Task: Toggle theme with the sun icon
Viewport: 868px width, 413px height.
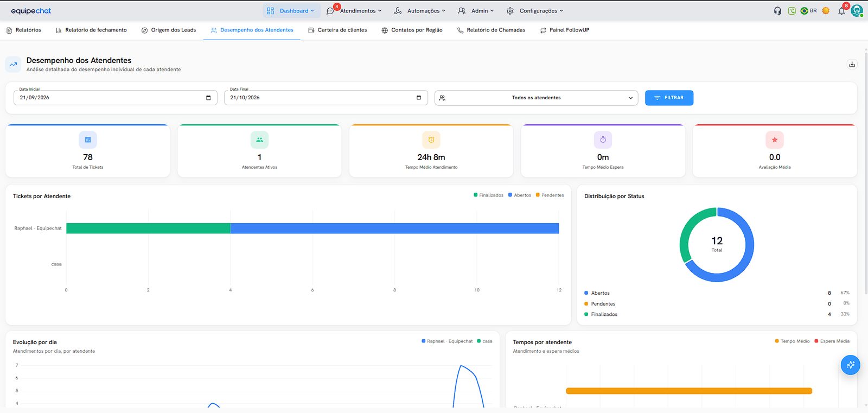Action: pos(826,11)
